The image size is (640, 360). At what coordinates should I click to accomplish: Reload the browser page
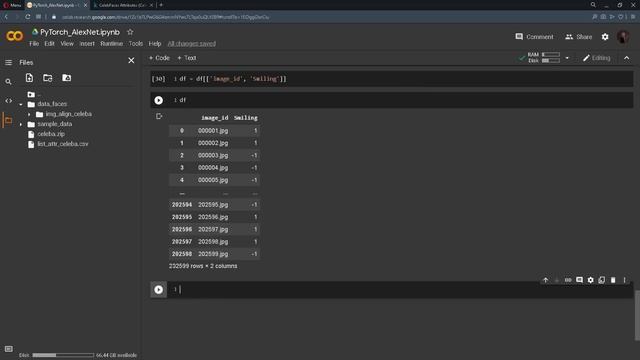pos(27,17)
